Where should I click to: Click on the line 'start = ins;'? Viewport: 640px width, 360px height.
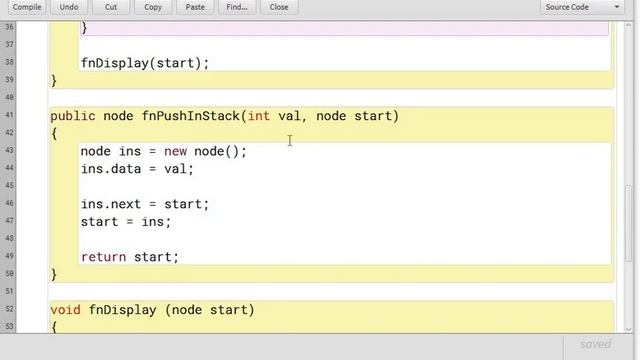(x=126, y=222)
